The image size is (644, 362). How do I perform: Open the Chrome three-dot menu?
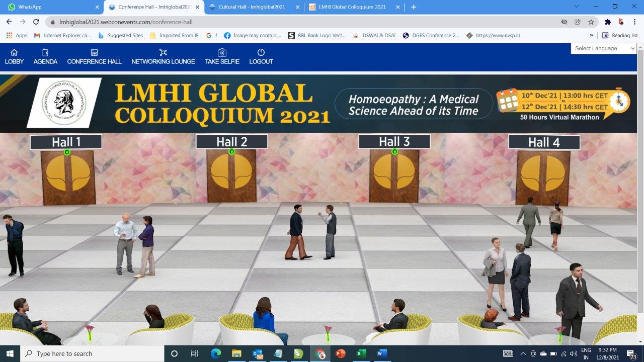pos(635,22)
